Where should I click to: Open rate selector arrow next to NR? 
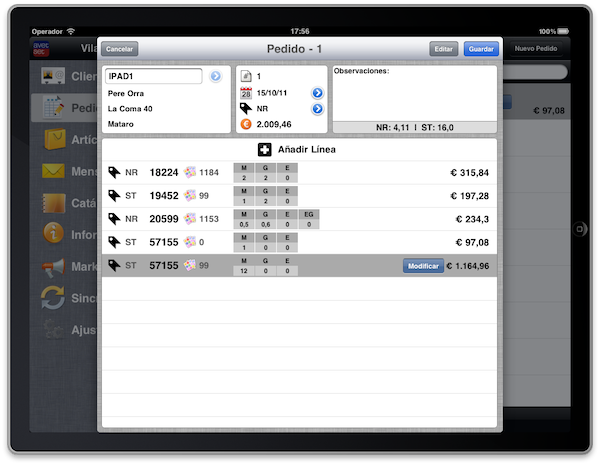click(317, 109)
